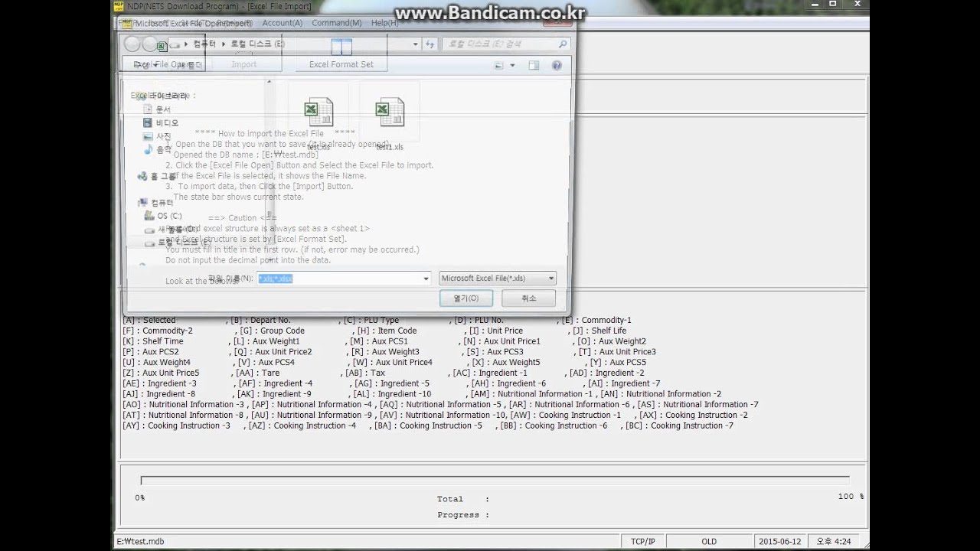Refresh the file dialog folder view

coord(430,44)
